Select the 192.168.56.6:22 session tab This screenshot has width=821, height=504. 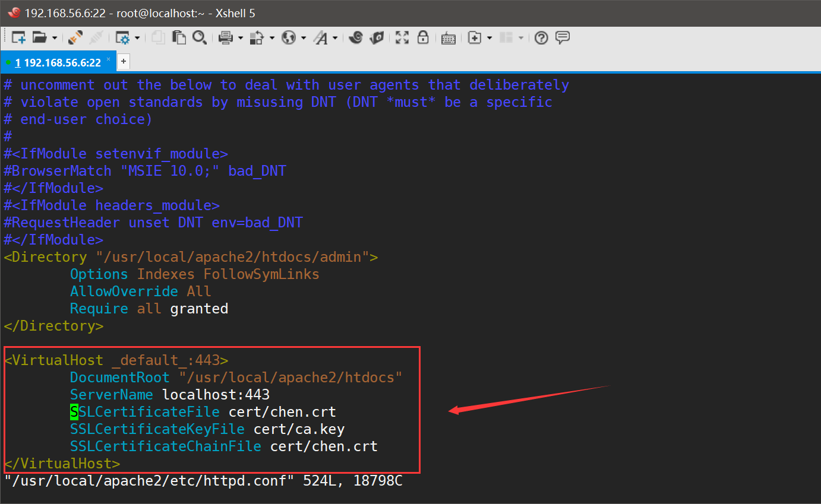coord(58,62)
